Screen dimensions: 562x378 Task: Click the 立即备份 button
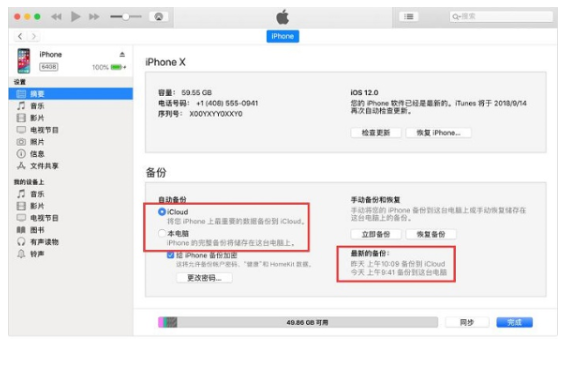tap(376, 234)
